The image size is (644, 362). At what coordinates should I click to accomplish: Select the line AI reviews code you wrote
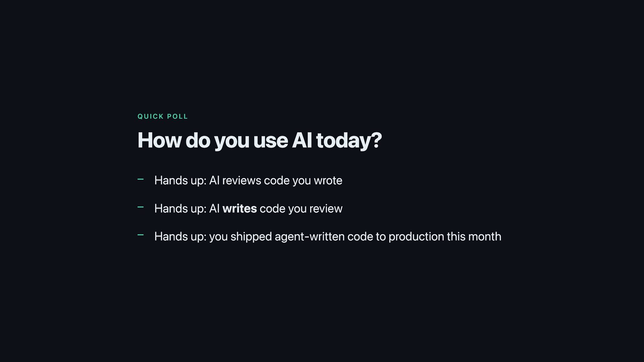pyautogui.click(x=248, y=181)
